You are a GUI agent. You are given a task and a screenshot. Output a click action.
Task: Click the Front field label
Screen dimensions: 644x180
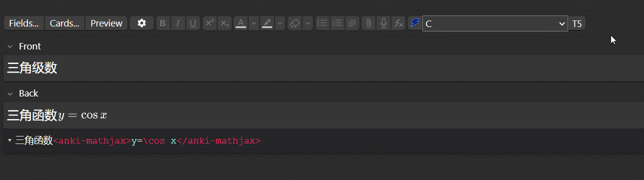point(30,46)
